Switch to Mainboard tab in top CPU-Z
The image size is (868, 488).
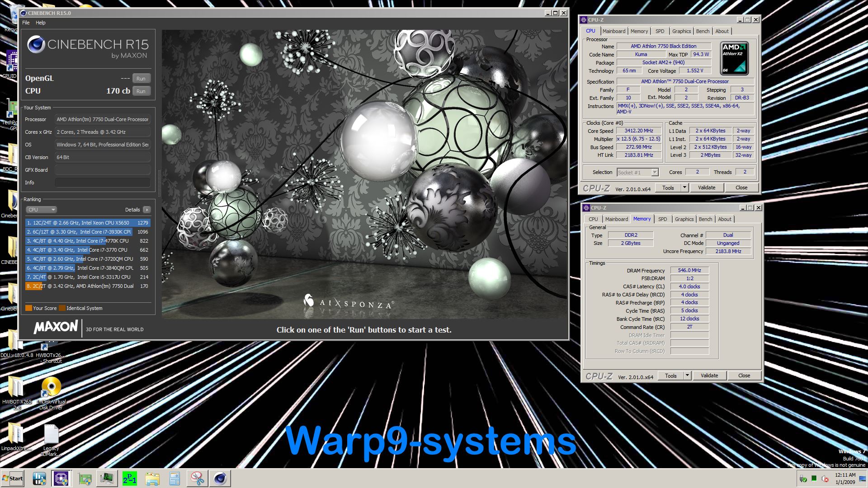pyautogui.click(x=613, y=31)
